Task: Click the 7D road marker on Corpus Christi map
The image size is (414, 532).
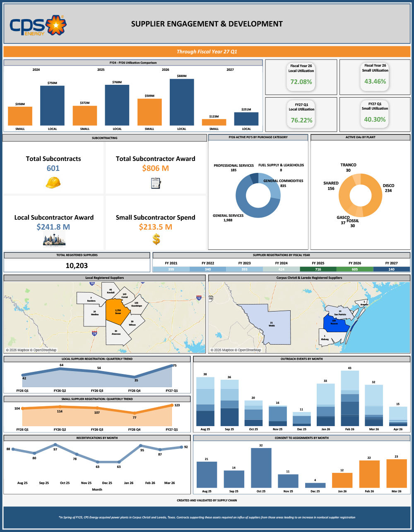Action: pyautogui.click(x=211, y=298)
